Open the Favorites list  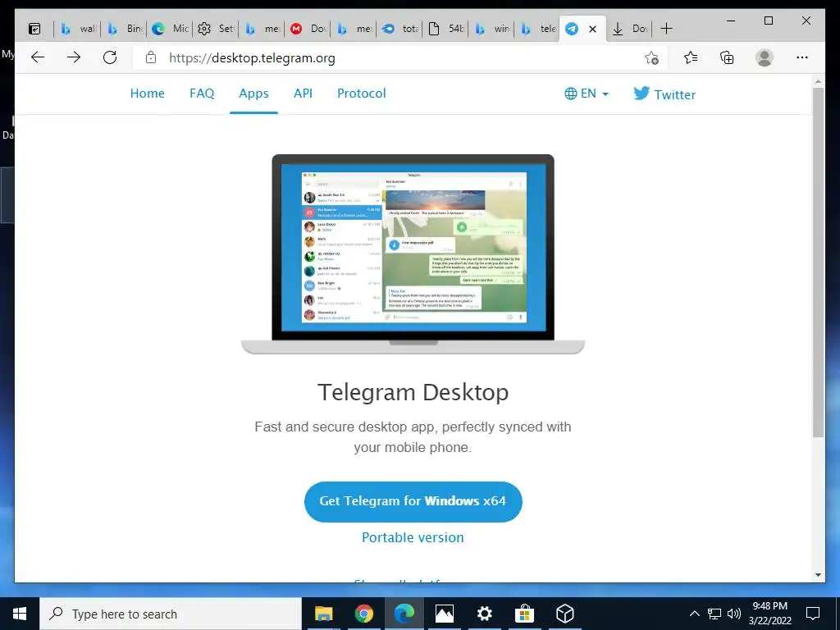point(691,57)
